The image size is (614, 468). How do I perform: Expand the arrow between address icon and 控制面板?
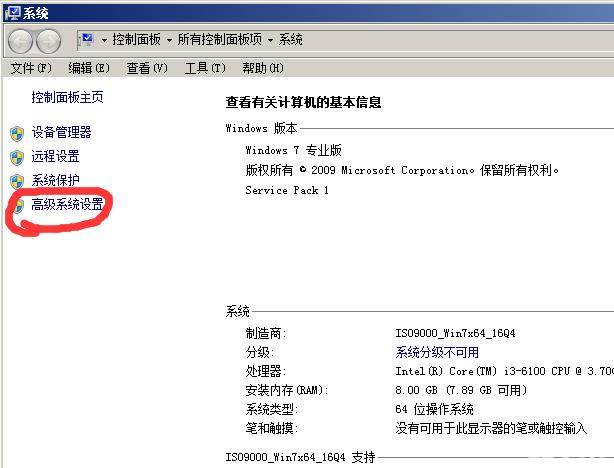click(104, 40)
